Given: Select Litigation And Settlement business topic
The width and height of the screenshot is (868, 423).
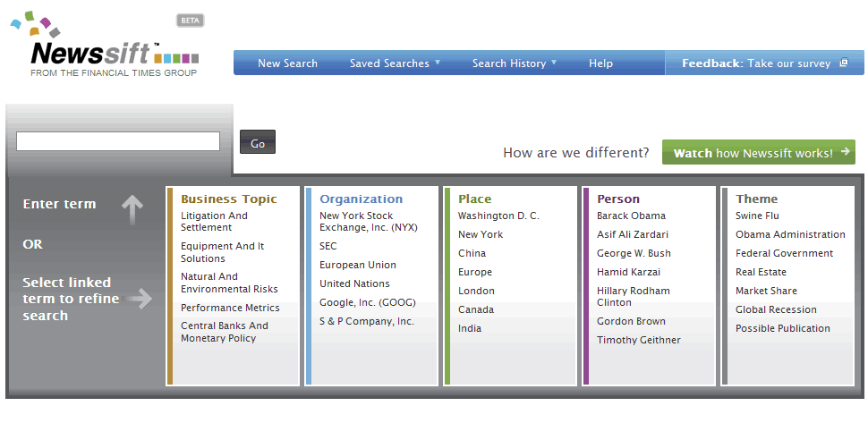Looking at the screenshot, I should click(x=214, y=222).
